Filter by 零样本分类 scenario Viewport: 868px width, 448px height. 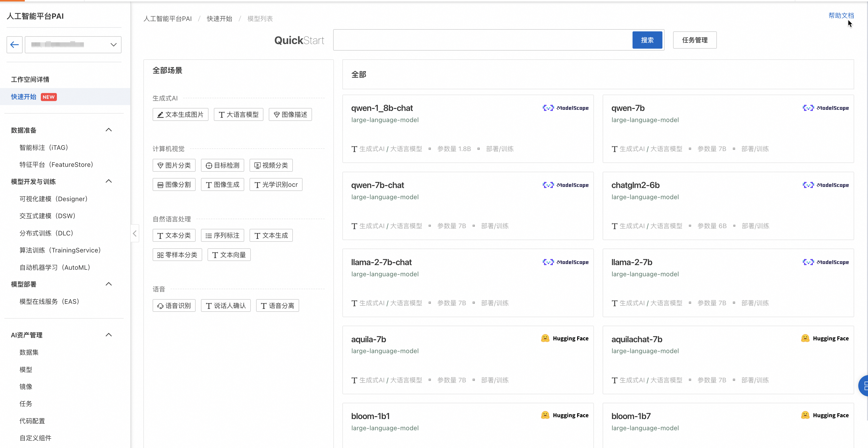click(177, 255)
